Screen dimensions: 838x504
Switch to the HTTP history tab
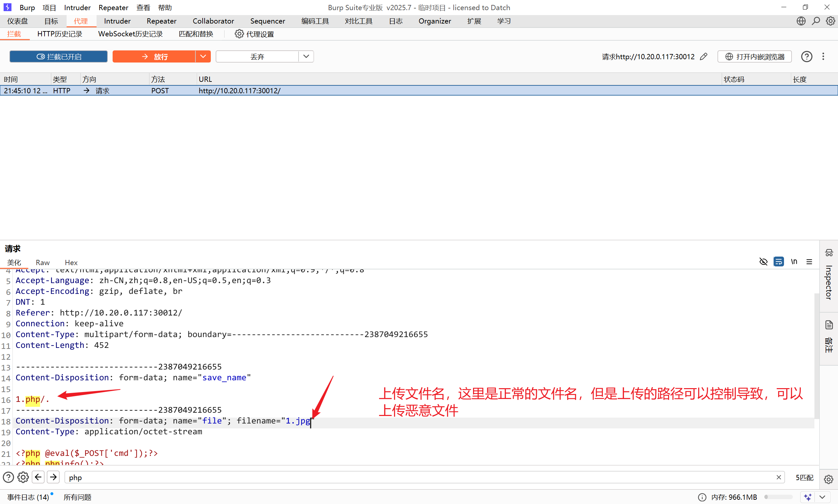click(60, 34)
